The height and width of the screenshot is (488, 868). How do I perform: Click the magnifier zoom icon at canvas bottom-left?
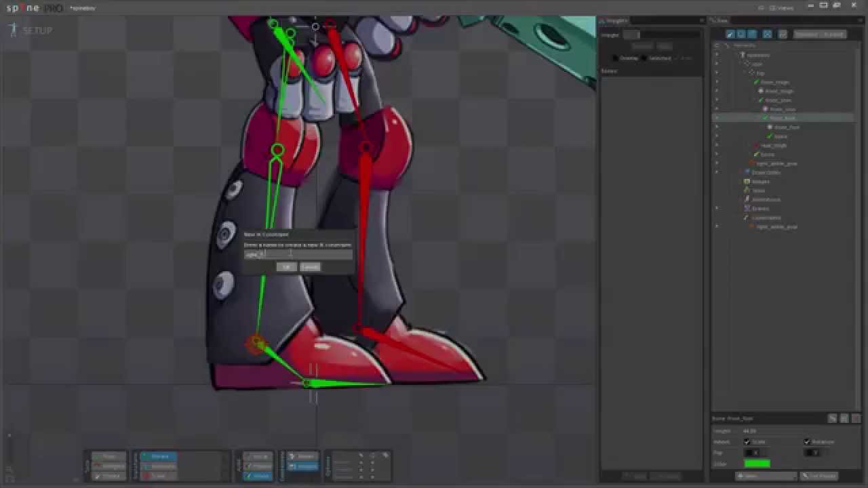(9, 468)
